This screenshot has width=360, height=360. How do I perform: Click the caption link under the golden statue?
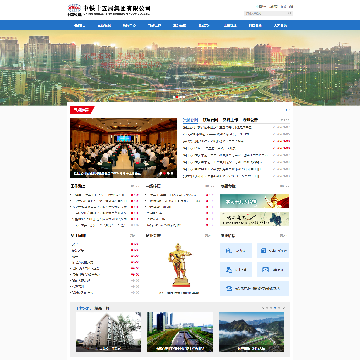click(x=179, y=293)
